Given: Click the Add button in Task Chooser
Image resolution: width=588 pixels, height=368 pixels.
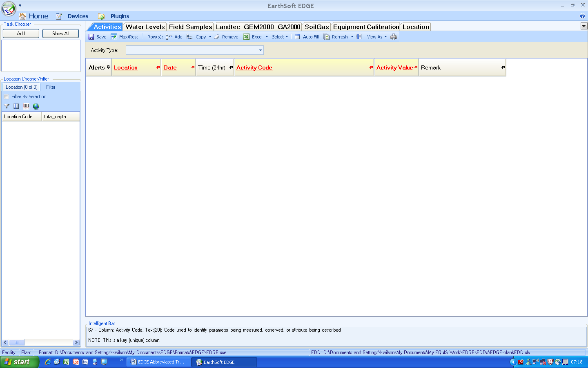Looking at the screenshot, I should click(x=21, y=34).
